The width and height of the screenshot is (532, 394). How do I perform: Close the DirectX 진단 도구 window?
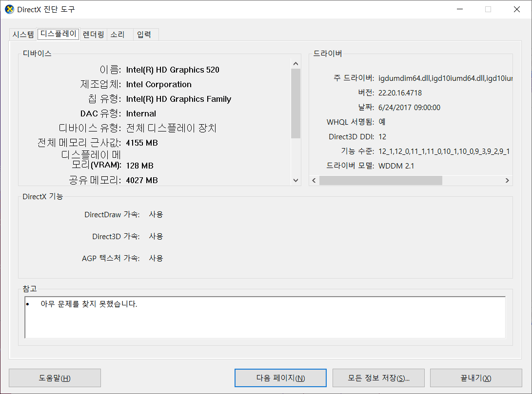(x=517, y=9)
